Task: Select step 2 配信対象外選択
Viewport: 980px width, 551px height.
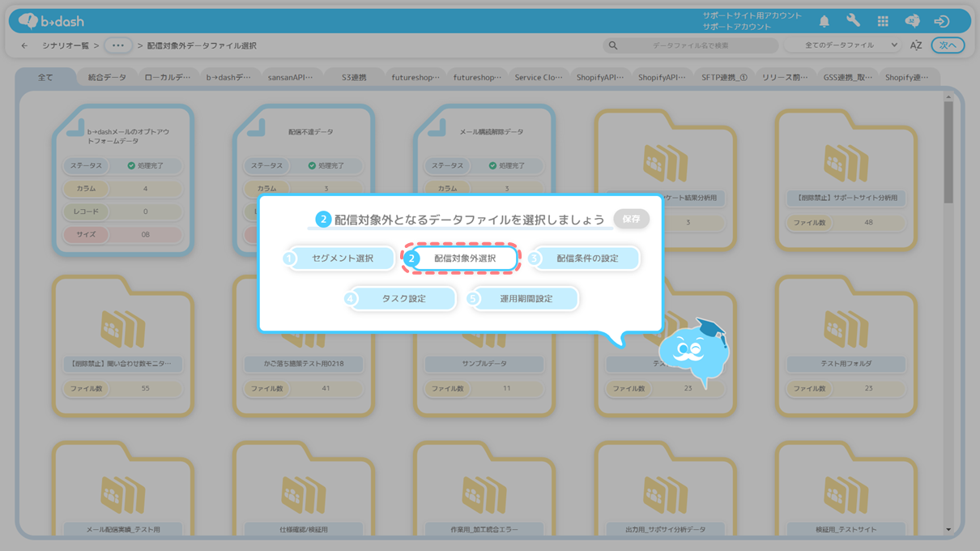Action: pos(462,258)
